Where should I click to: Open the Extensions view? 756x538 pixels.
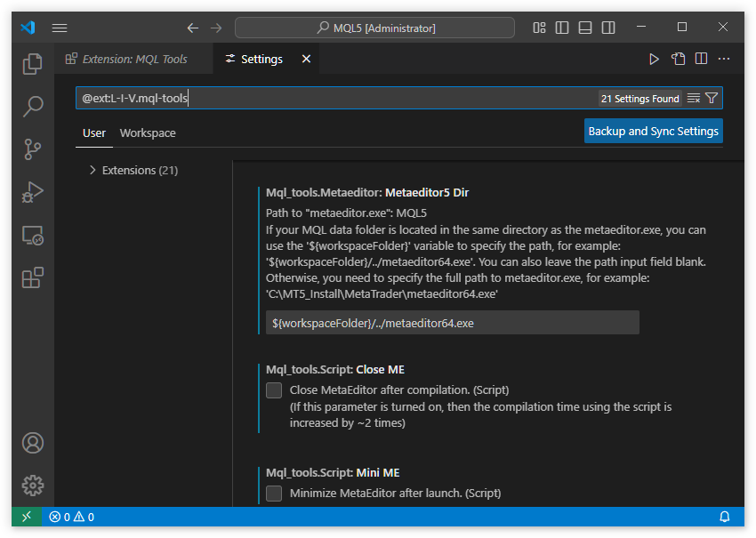click(x=32, y=277)
